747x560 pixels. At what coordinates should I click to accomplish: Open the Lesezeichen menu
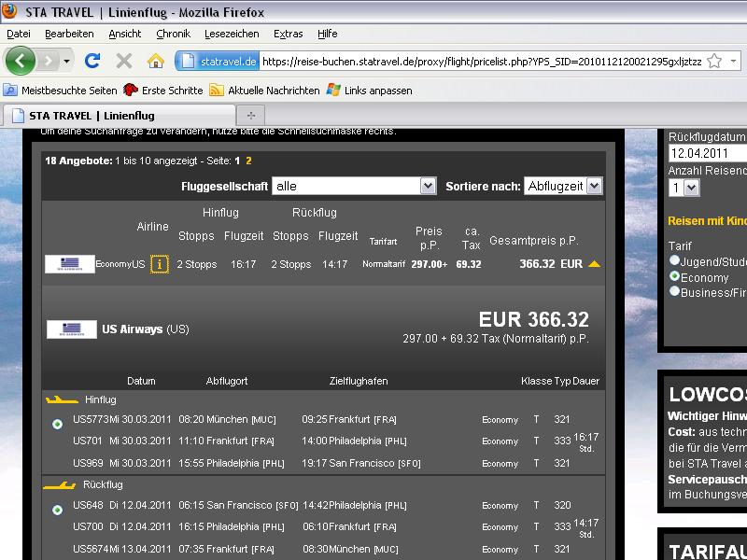[x=232, y=34]
